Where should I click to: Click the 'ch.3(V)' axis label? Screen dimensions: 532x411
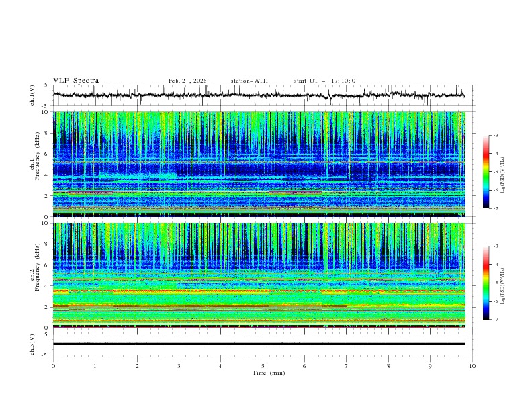coord(32,345)
